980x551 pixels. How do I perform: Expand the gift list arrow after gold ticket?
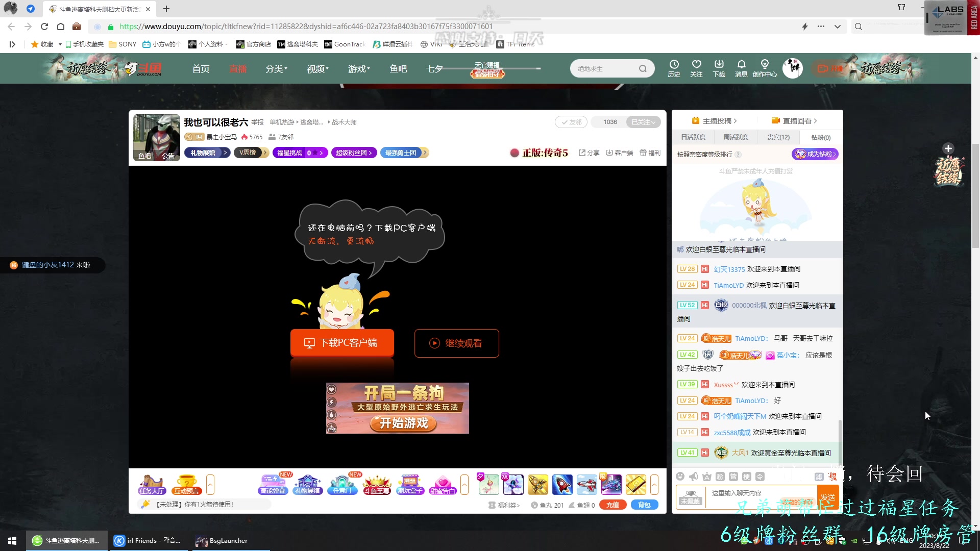click(x=654, y=485)
